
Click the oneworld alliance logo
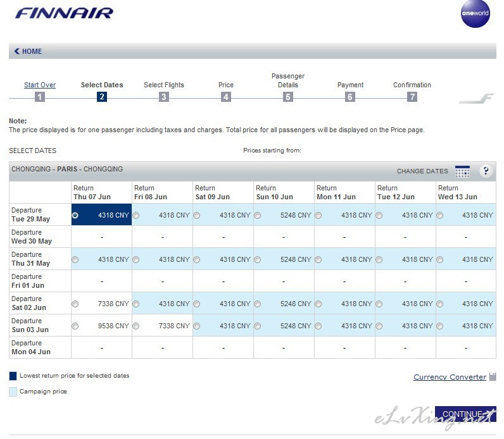(475, 13)
